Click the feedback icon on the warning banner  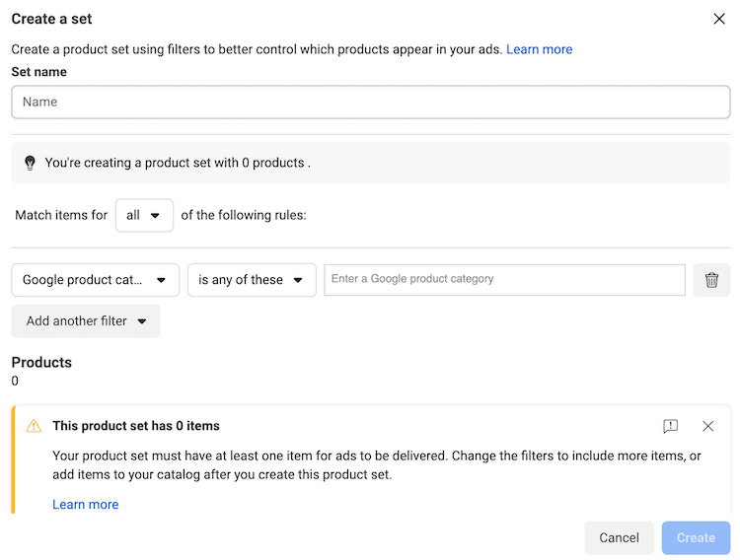(671, 426)
